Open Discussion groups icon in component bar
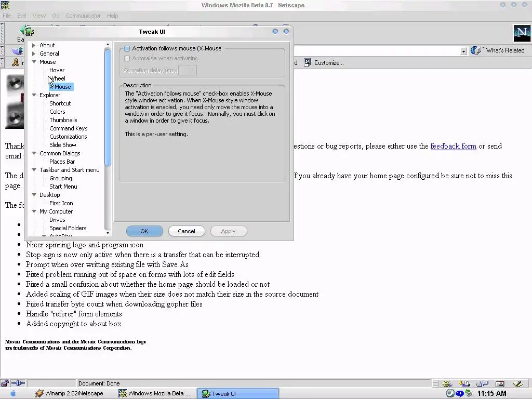The image size is (532, 399). point(482,384)
